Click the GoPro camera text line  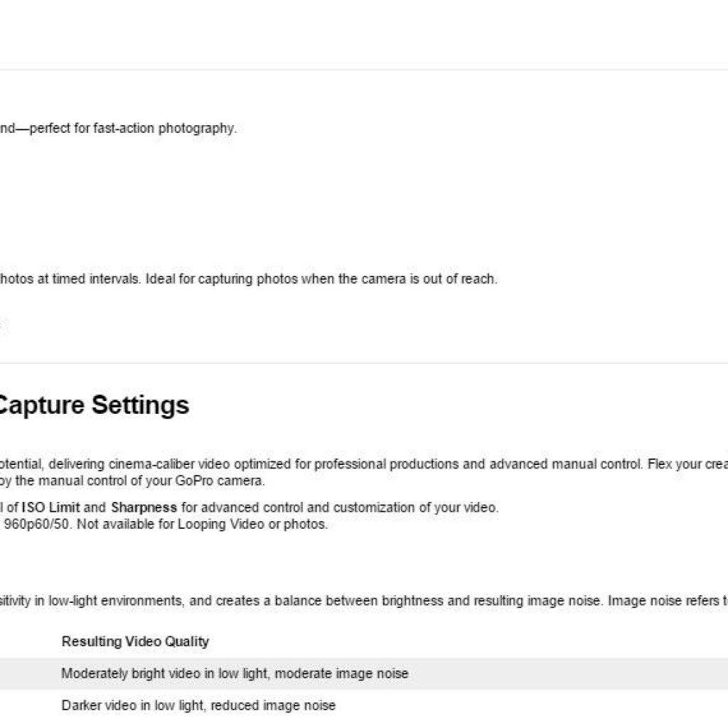tap(132, 481)
